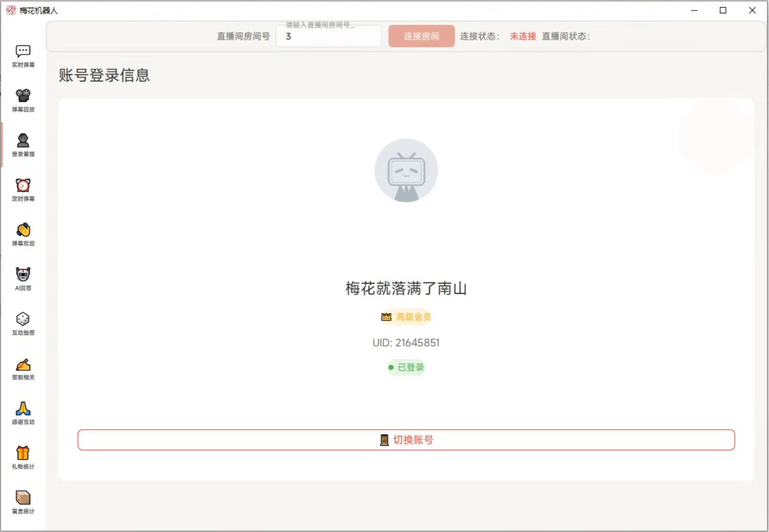The height and width of the screenshot is (532, 769).
Task: Select the 已登录 logged-in status indicator
Action: coord(406,367)
